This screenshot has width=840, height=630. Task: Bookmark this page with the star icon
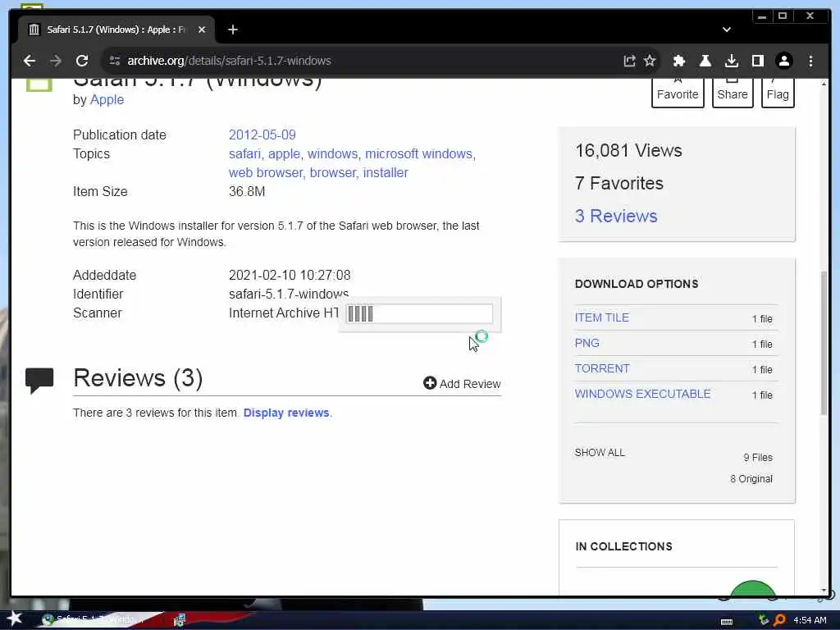[650, 61]
